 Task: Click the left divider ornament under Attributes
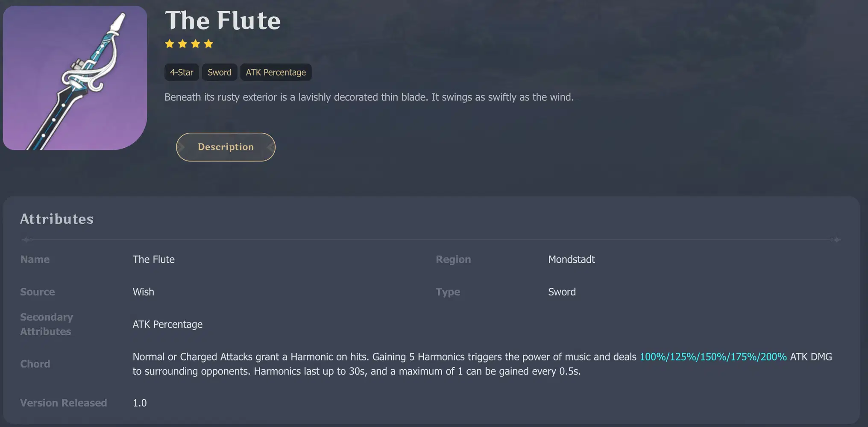tap(26, 240)
